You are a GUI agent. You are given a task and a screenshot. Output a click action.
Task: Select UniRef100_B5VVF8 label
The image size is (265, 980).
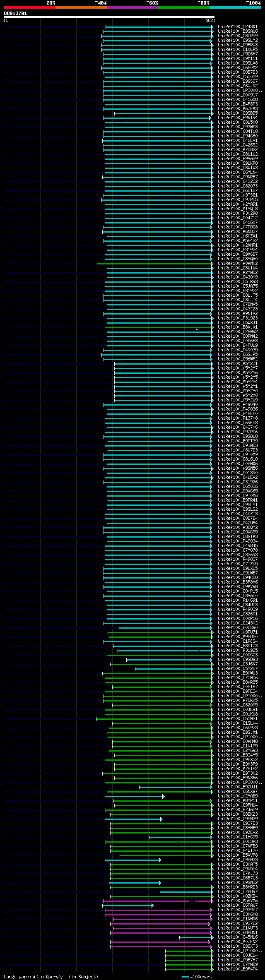click(238, 855)
